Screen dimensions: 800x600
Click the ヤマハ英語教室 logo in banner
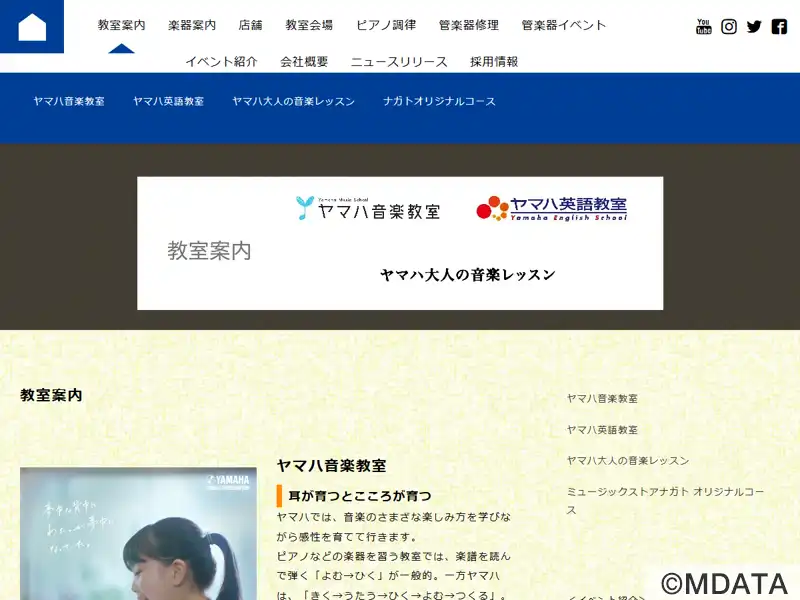[x=552, y=209]
